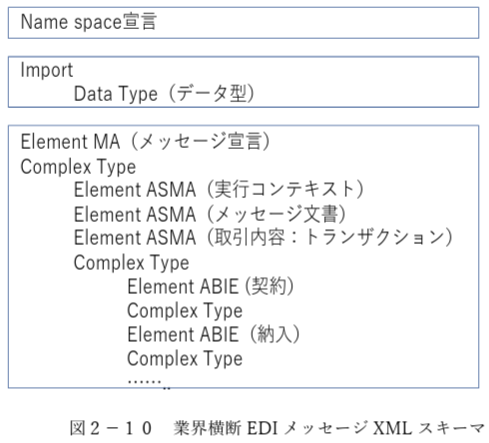Select Element ASMA (実行コンテキスト) entry
The width and height of the screenshot is (489, 443).
[x=218, y=189]
